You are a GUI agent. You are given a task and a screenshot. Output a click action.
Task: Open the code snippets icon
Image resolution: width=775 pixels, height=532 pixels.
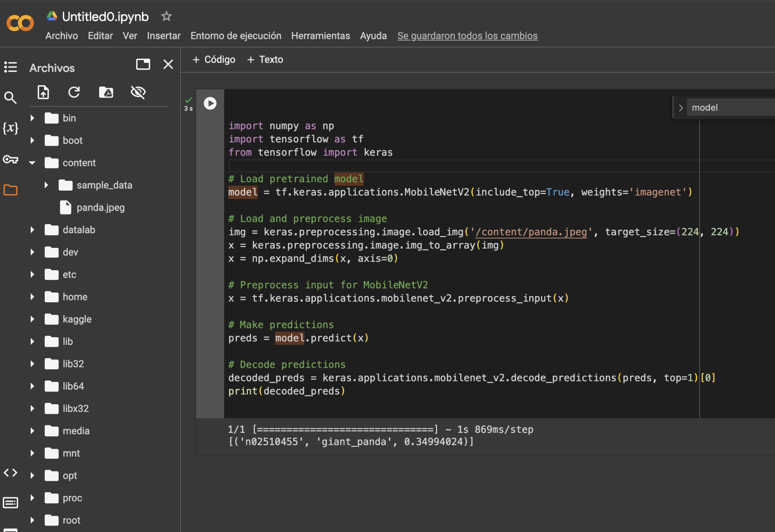(x=10, y=473)
